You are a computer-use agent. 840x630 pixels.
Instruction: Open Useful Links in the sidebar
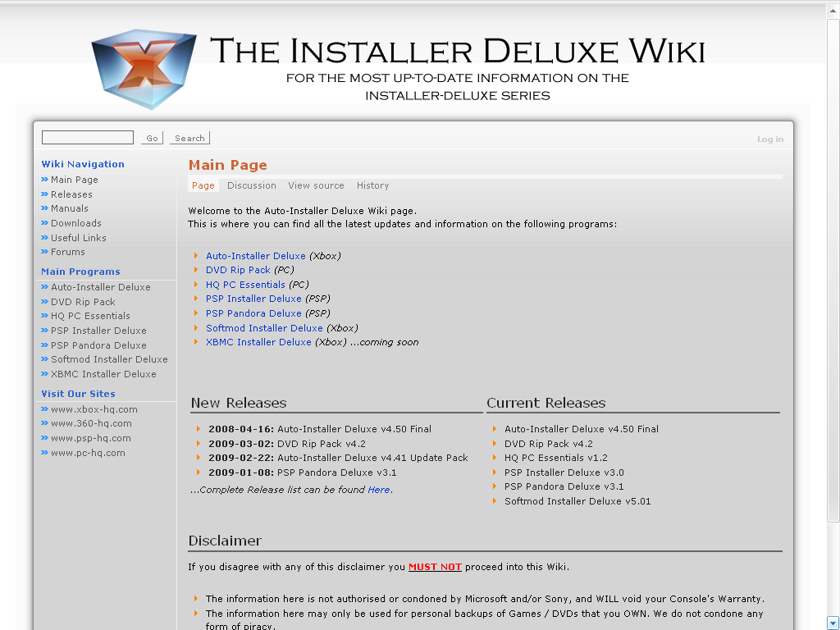[x=79, y=237]
